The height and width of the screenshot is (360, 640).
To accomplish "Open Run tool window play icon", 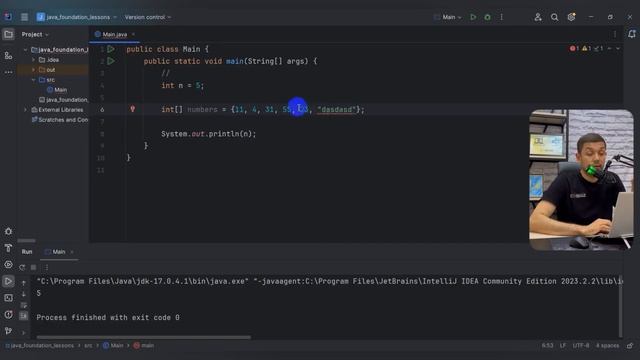I will coord(8,281).
